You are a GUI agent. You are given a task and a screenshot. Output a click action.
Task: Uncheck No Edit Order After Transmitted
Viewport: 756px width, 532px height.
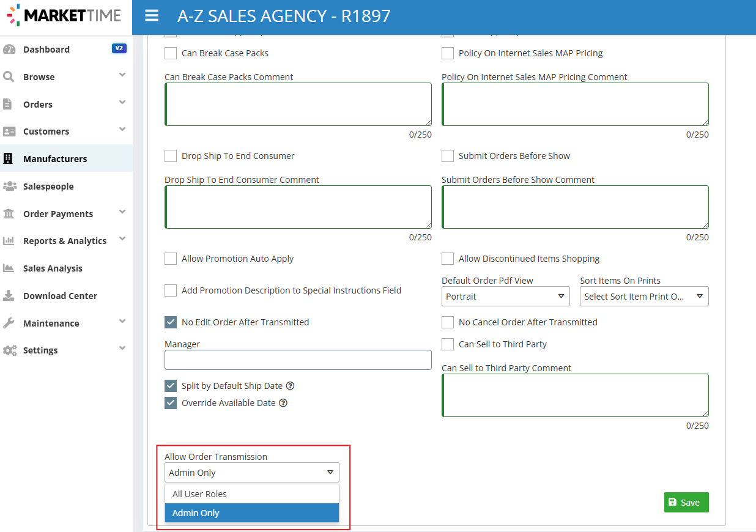[171, 322]
